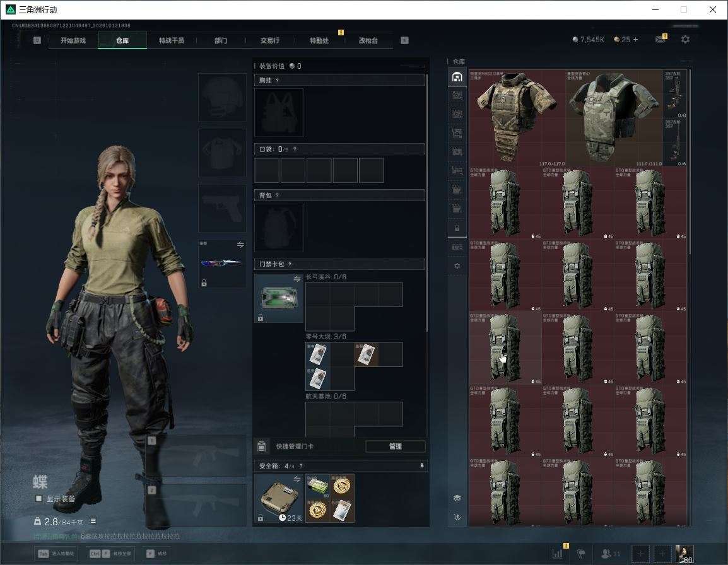
Task: Open the warehouse sidebar gear settings
Action: (x=457, y=266)
